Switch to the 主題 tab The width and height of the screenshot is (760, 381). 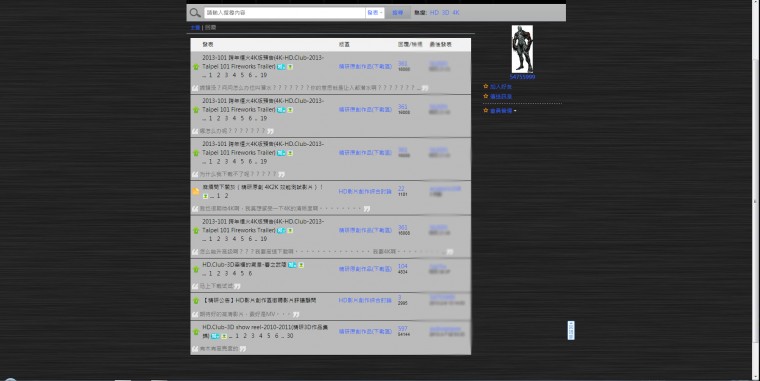pos(195,28)
